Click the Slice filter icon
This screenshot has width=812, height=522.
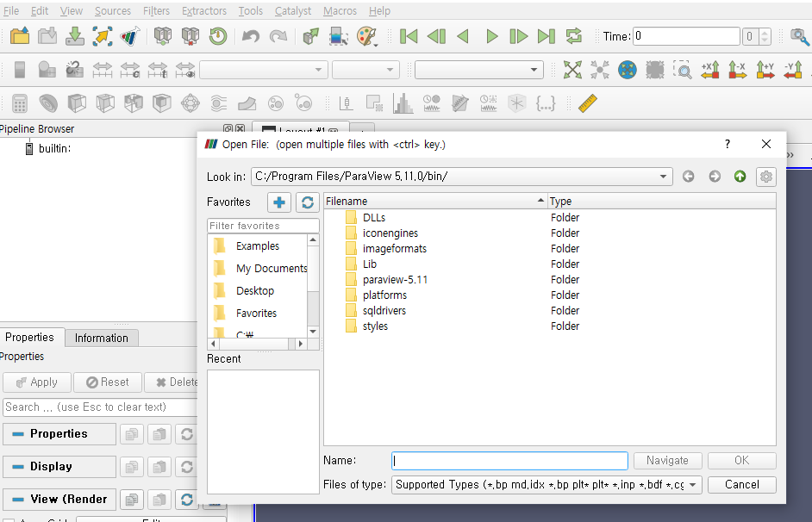pyautogui.click(x=105, y=103)
